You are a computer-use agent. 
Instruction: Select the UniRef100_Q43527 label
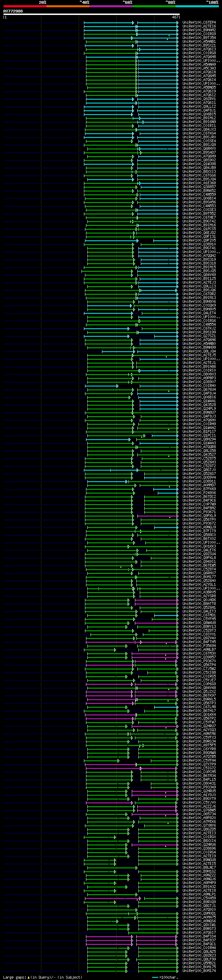(x=199, y=455)
